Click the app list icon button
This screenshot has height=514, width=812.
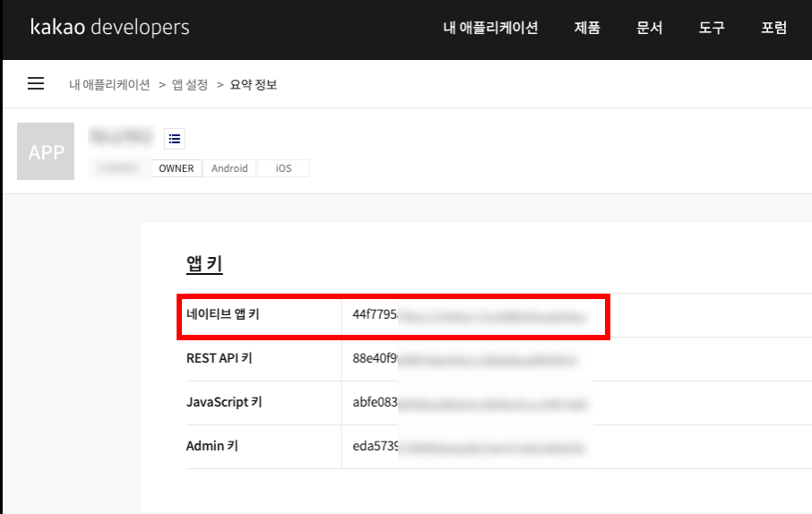point(175,139)
